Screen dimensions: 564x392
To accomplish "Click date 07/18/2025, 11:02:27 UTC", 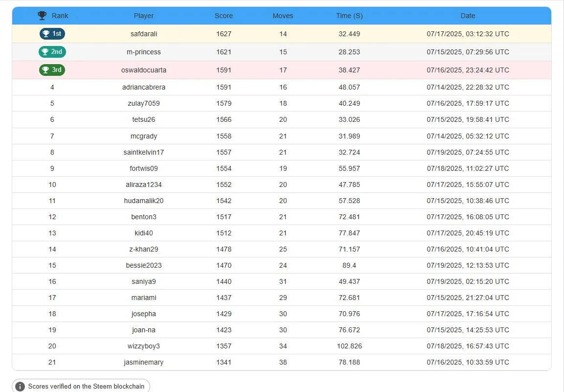I will (468, 168).
